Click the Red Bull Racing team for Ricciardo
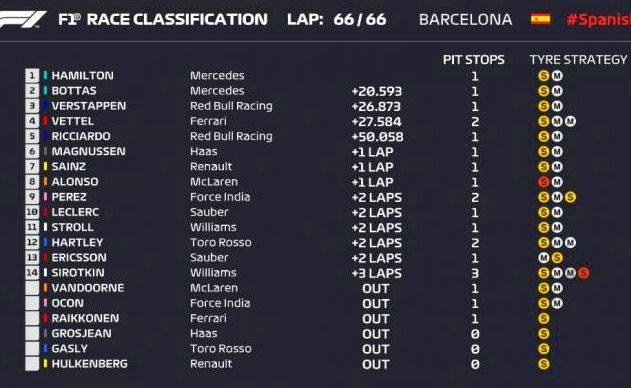 tap(231, 136)
